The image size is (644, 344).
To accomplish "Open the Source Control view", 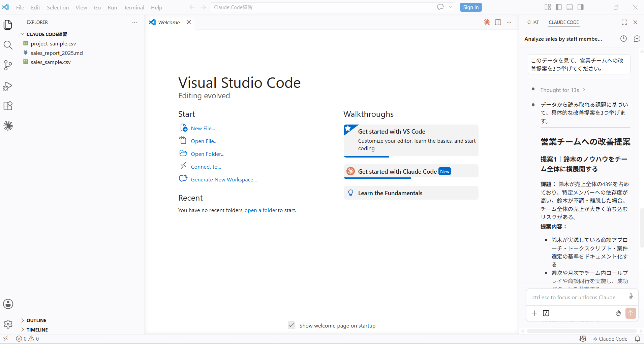I will (8, 65).
